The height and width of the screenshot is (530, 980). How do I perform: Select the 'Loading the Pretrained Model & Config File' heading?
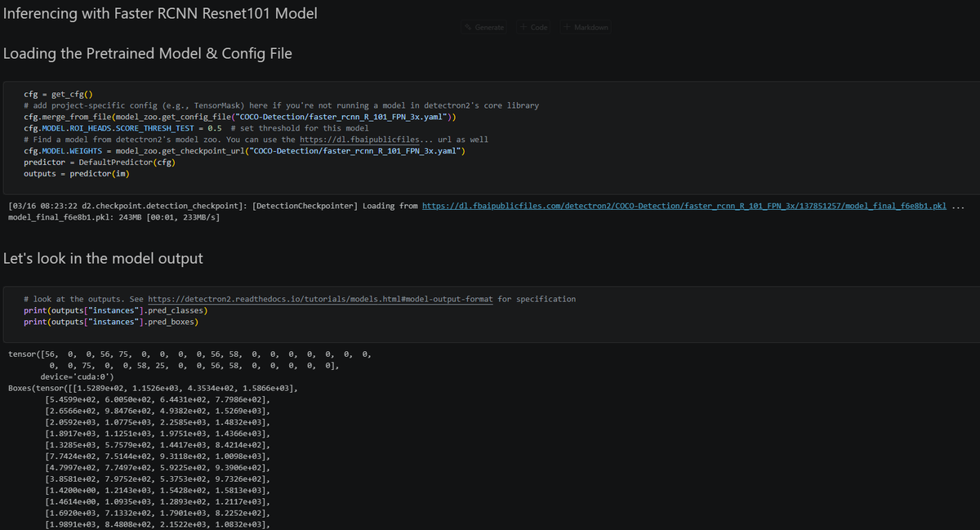tap(148, 54)
